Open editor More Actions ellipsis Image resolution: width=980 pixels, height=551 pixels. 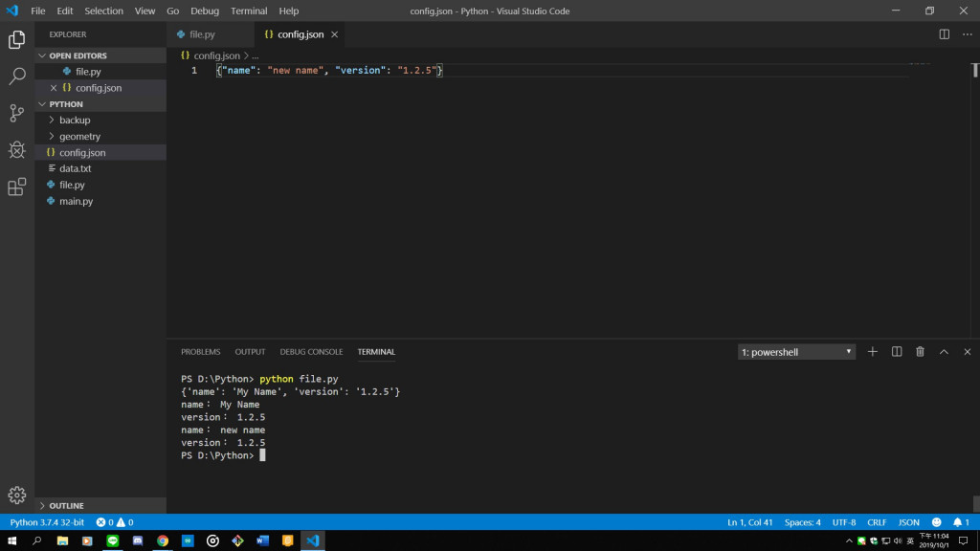tap(967, 34)
